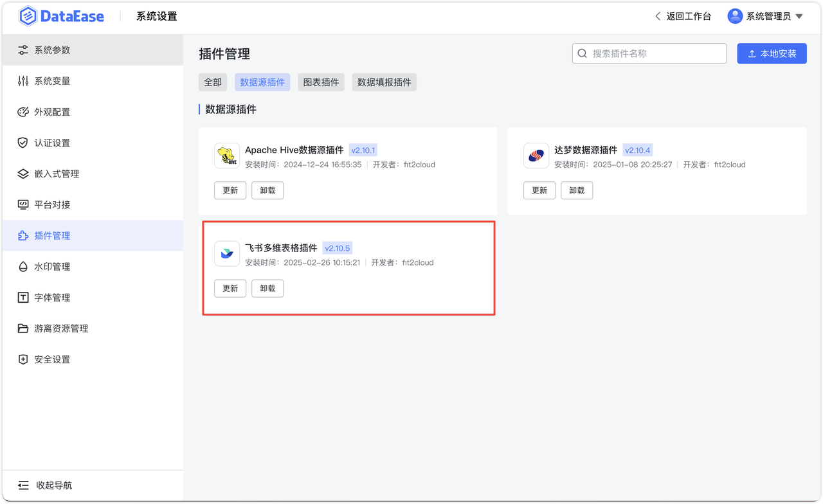Switch to the 图表插件 tab
Image resolution: width=823 pixels, height=504 pixels.
320,82
